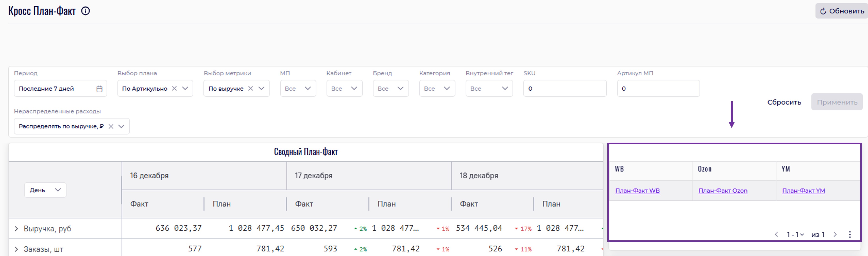Image resolution: width=868 pixels, height=256 pixels.
Task: Open the Бренд filter dropdown
Action: pos(391,88)
